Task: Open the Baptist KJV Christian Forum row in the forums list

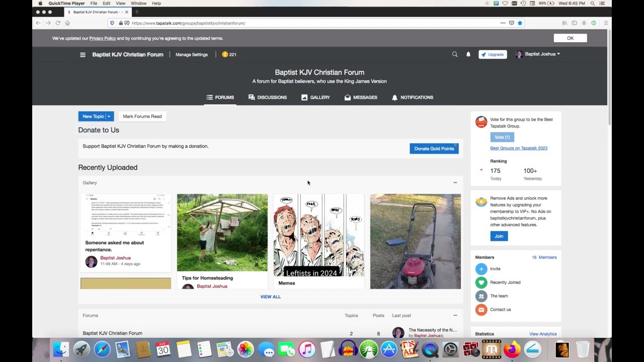Action: 112,333
